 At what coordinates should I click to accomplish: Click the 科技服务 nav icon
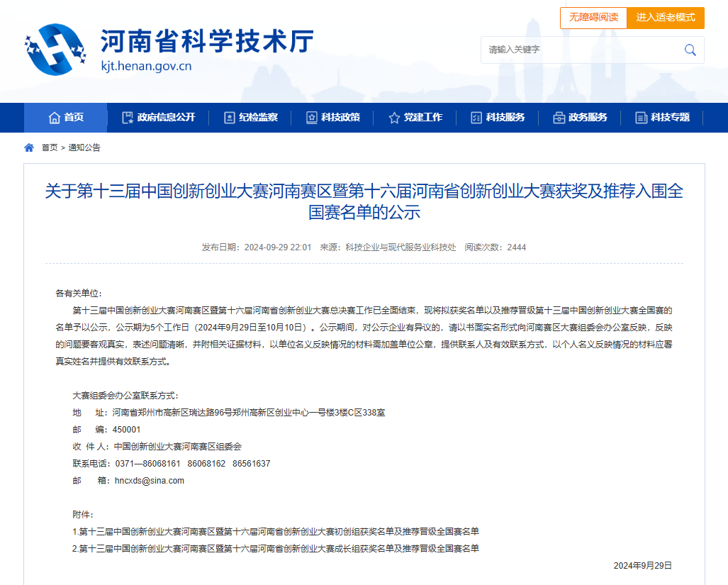tap(476, 118)
